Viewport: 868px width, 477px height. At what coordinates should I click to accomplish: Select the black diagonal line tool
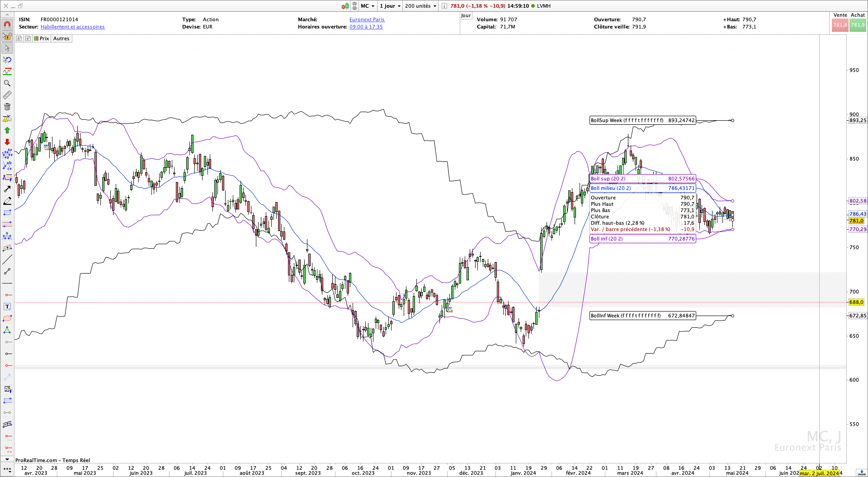[7, 260]
